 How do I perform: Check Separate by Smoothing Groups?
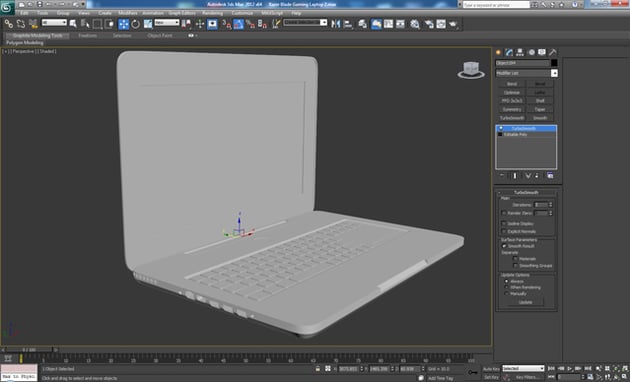[515, 266]
